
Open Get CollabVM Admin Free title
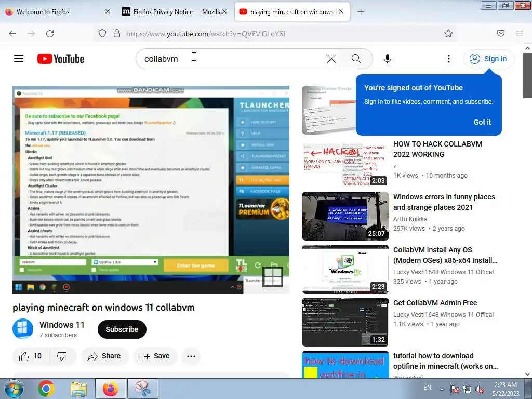[435, 303]
